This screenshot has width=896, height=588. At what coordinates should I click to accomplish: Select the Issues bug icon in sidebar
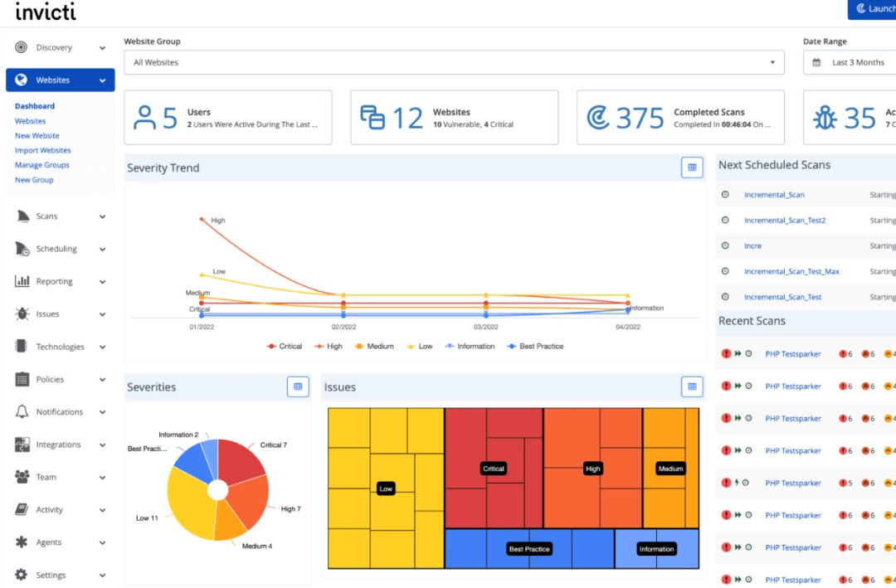point(22,314)
